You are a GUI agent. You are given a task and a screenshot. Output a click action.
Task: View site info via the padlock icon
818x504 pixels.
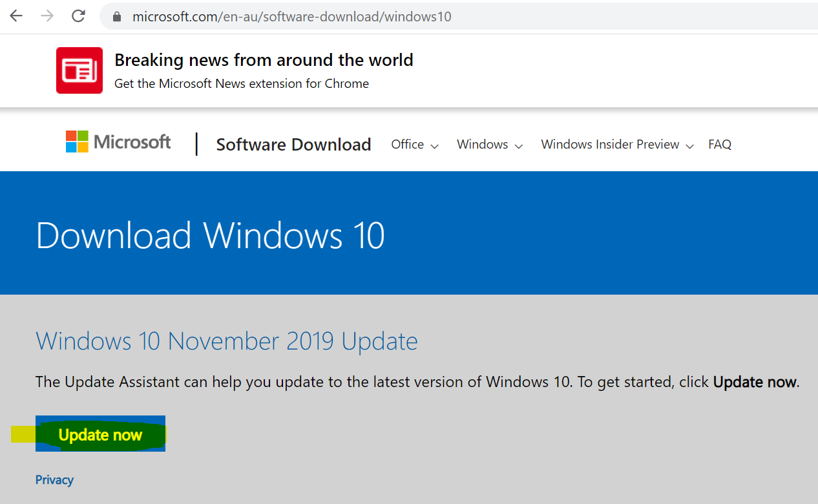[x=117, y=17]
